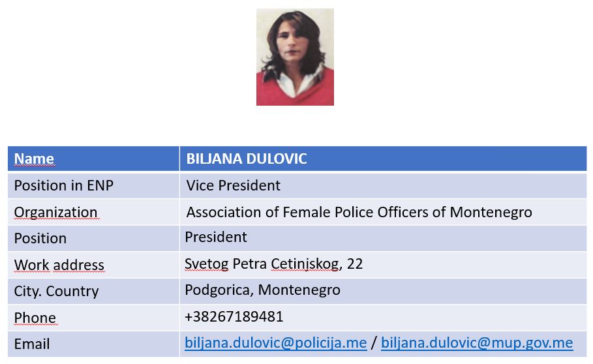Viewport: 593px width, 364px height.
Task: Click the misspelled word Svetog in address
Action: (x=207, y=264)
